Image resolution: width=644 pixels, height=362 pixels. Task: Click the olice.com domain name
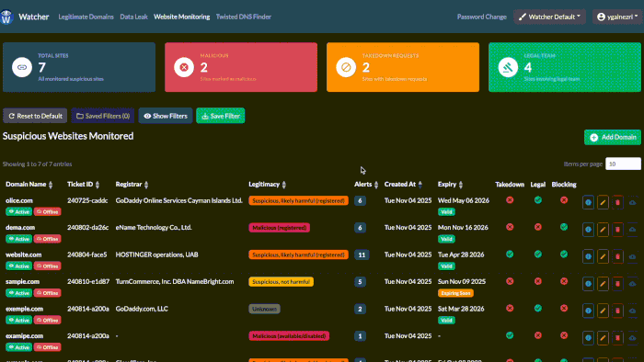click(x=19, y=200)
